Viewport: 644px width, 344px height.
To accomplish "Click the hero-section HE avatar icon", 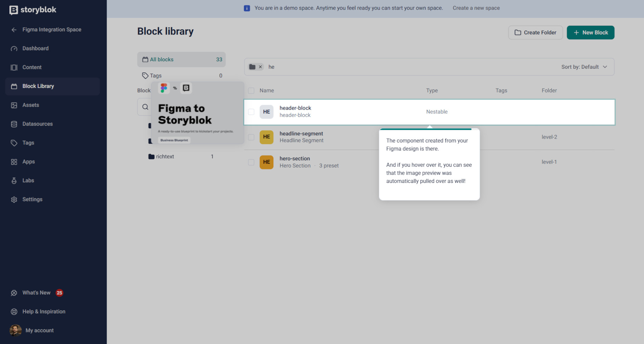I will pyautogui.click(x=267, y=162).
